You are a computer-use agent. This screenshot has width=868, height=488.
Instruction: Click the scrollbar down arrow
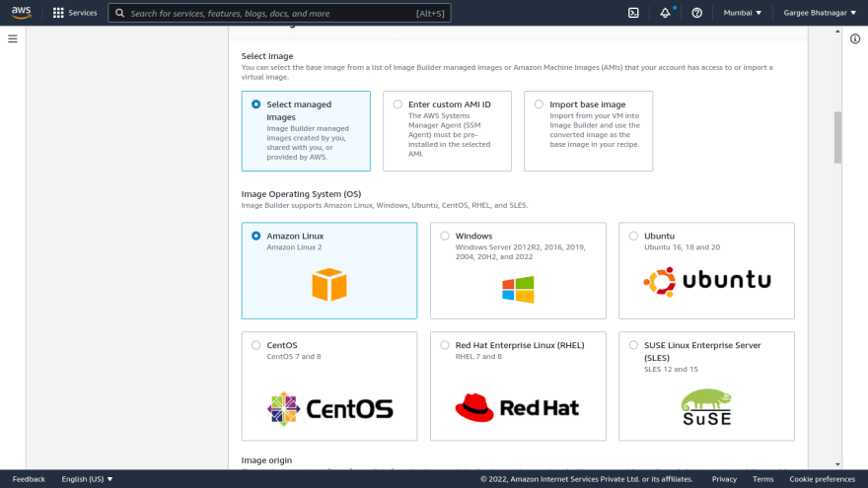click(x=837, y=464)
